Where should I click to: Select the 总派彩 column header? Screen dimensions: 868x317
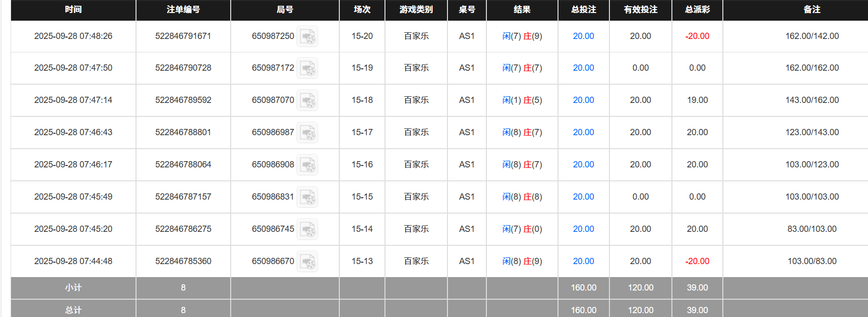[x=697, y=10]
